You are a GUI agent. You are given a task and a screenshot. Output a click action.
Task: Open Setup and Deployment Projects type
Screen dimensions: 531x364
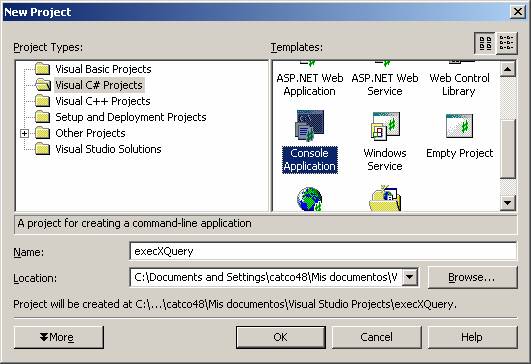(x=131, y=117)
